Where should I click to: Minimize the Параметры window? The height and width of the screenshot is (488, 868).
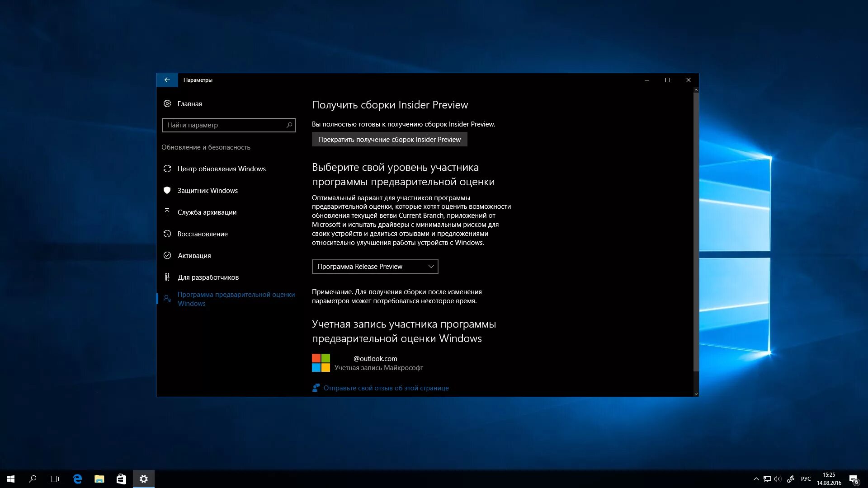click(x=647, y=80)
